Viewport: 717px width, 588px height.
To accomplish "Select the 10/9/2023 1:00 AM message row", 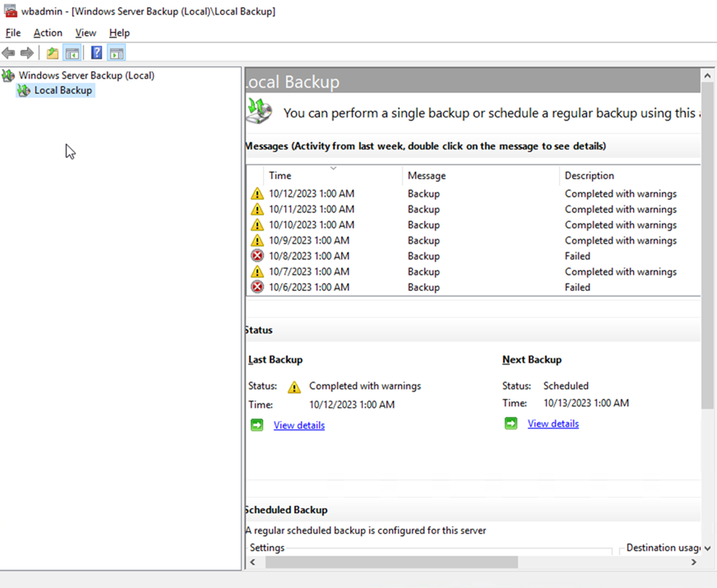I will [x=474, y=240].
